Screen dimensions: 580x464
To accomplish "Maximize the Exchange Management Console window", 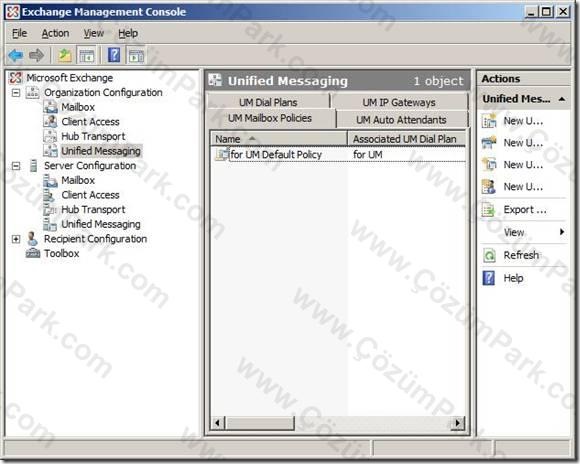I will click(546, 12).
